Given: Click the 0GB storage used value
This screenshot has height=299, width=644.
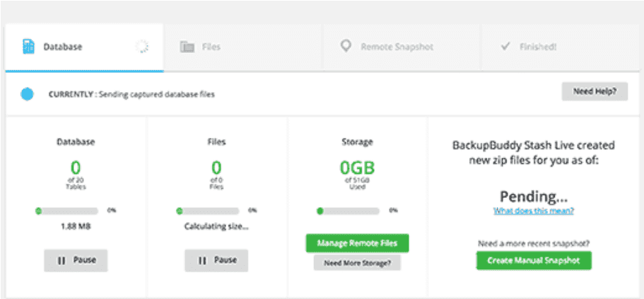Looking at the screenshot, I should (x=357, y=168).
